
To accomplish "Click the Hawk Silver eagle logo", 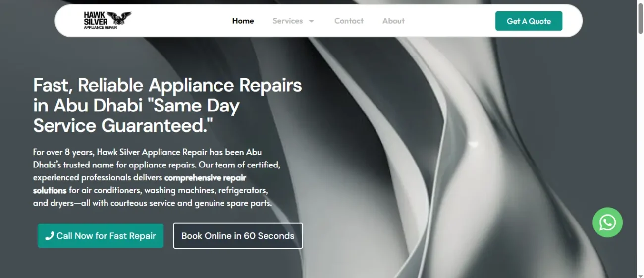I will click(x=107, y=20).
